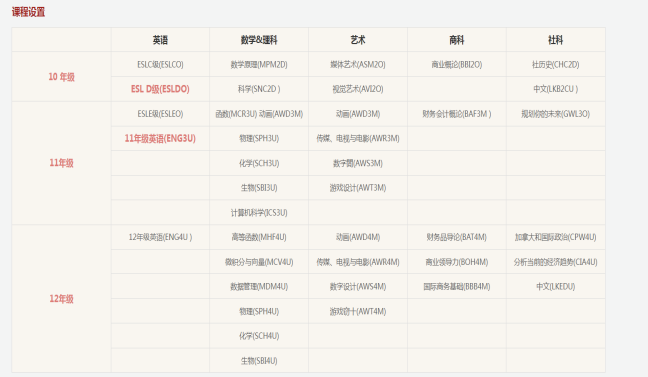Click the 化学(SCH3U) cell
Image resolution: width=648 pixels, height=377 pixels.
click(x=259, y=163)
